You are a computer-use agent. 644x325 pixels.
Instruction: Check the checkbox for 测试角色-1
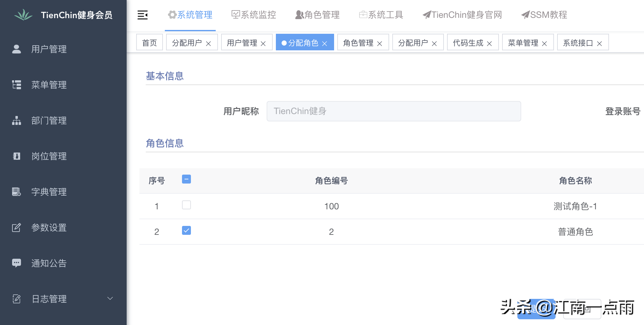click(186, 206)
